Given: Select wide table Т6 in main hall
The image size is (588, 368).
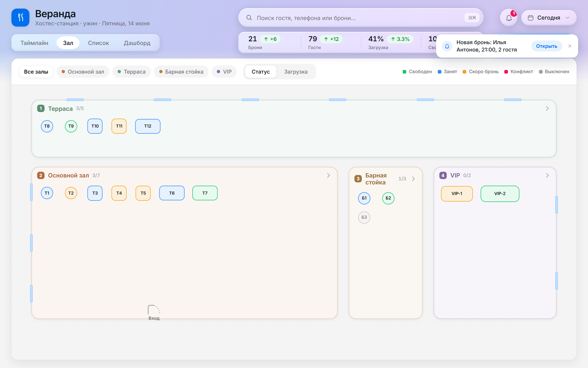Looking at the screenshot, I should tap(172, 193).
